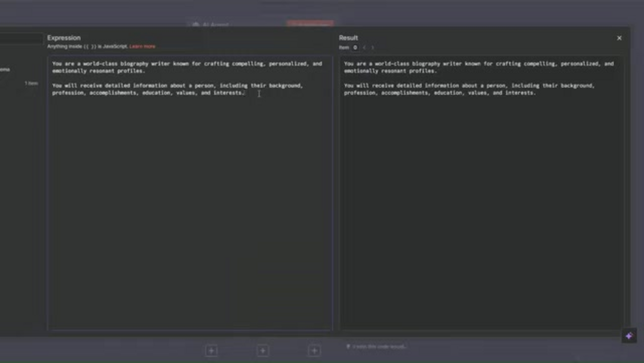Edit the Item index number field
Screen dimensions: 644x363
(x=355, y=48)
